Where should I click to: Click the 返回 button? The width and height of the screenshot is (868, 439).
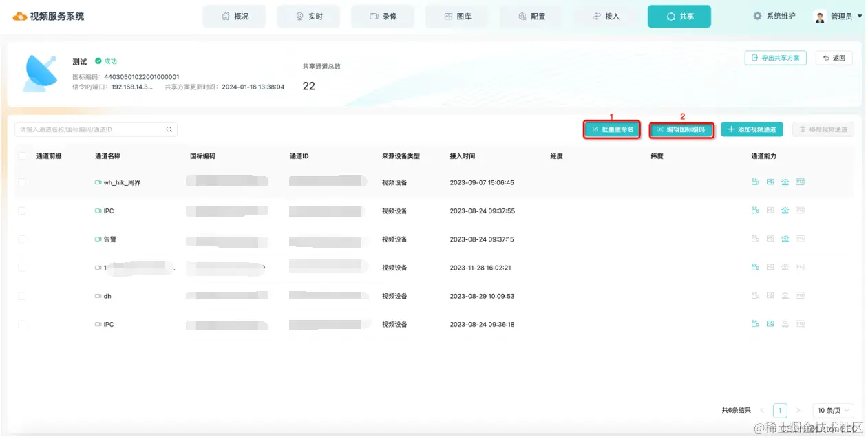click(834, 58)
